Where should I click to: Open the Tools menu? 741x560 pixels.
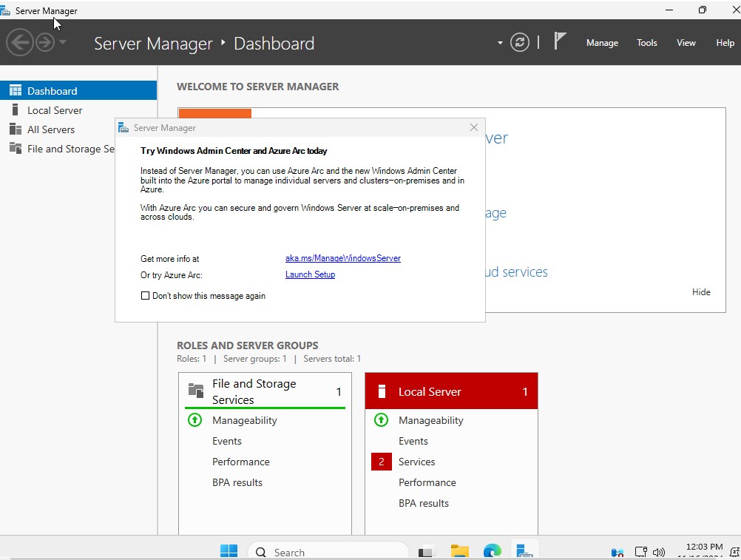646,43
